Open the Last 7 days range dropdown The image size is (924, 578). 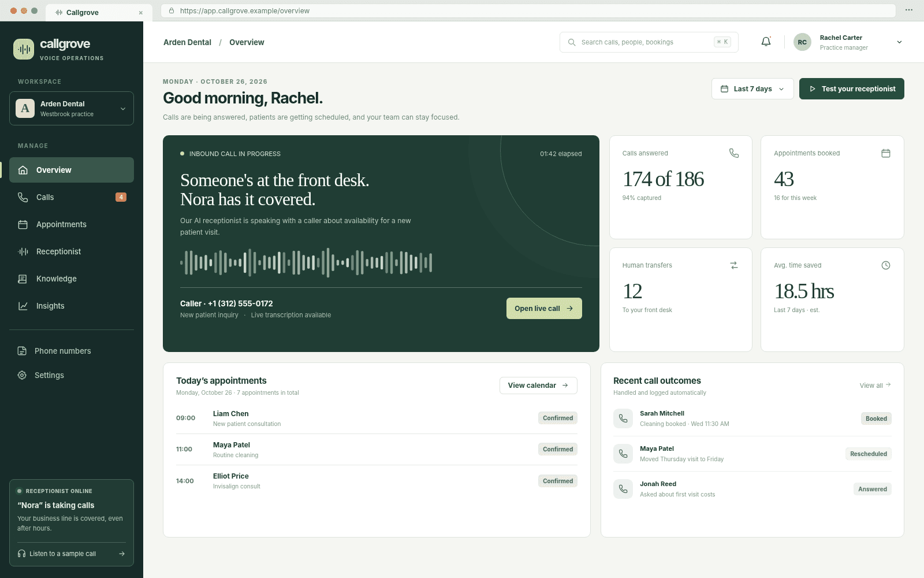[752, 89]
